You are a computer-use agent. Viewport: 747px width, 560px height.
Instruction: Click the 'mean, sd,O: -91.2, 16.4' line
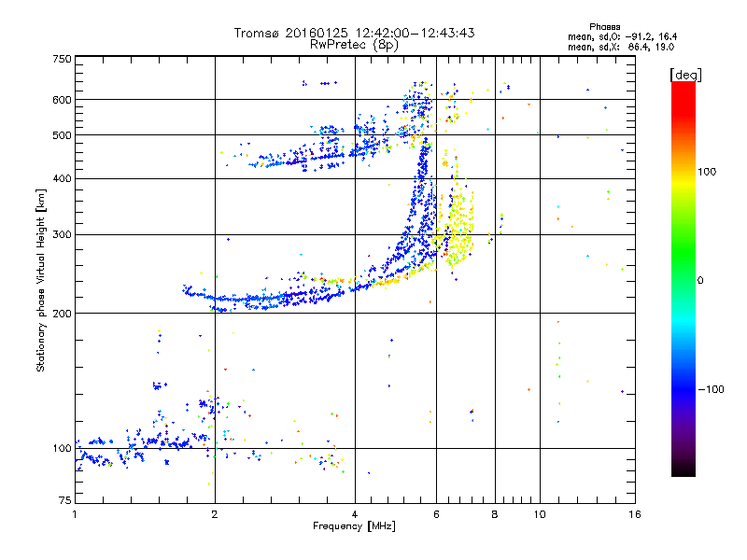click(x=622, y=36)
